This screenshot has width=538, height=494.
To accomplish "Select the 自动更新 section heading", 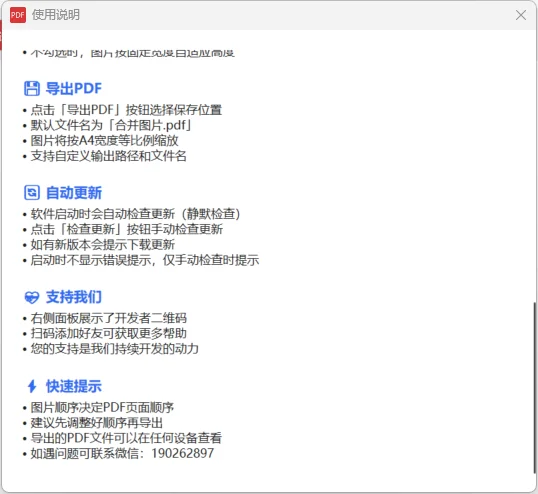I will [74, 192].
